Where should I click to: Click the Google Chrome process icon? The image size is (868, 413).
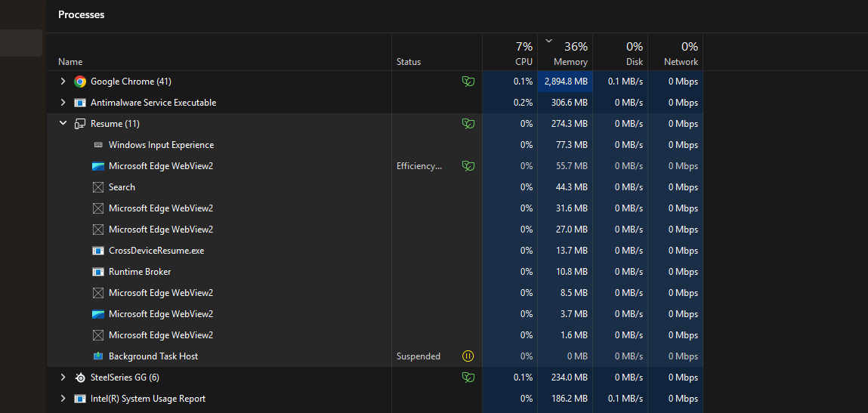80,82
